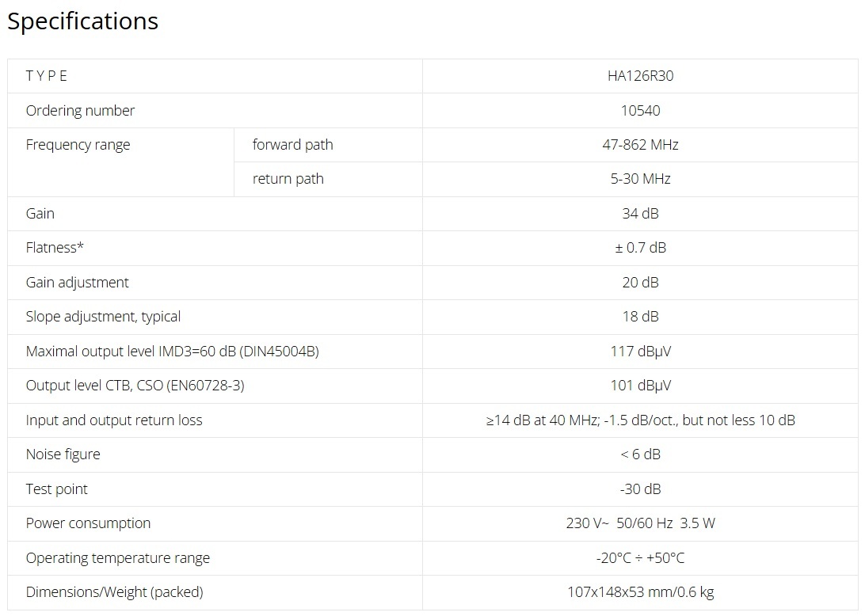Click the ± 0.7 dB flatness value
This screenshot has width=865, height=616.
640,248
